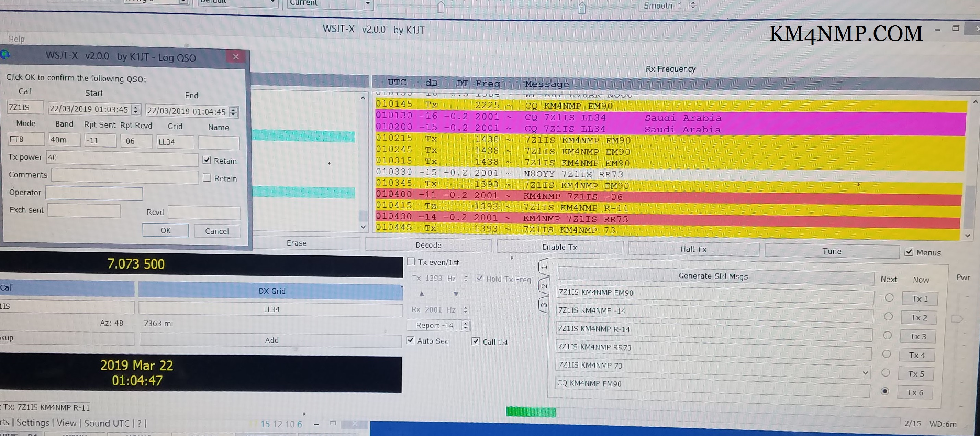Click the Operator input field
The width and height of the screenshot is (980, 436).
click(94, 193)
